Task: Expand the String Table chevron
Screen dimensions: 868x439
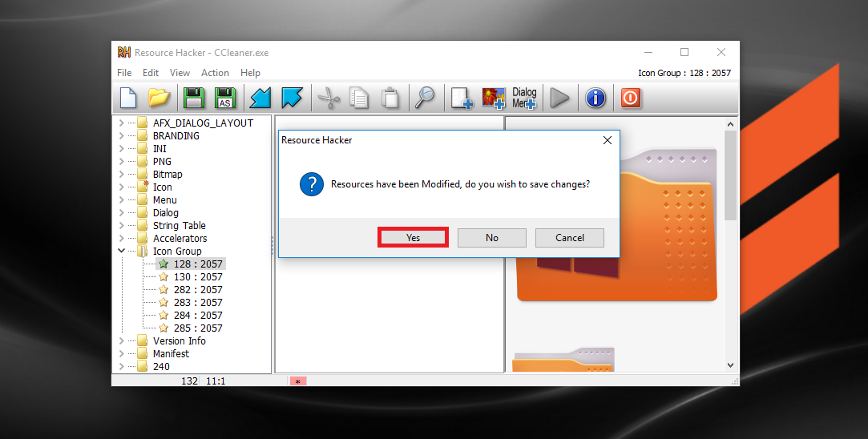Action: pyautogui.click(x=121, y=225)
